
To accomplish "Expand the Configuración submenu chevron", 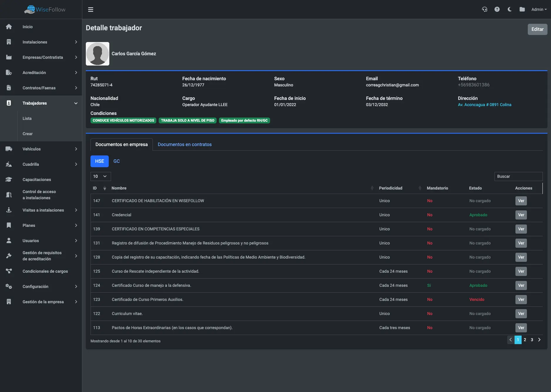I will [x=76, y=287].
